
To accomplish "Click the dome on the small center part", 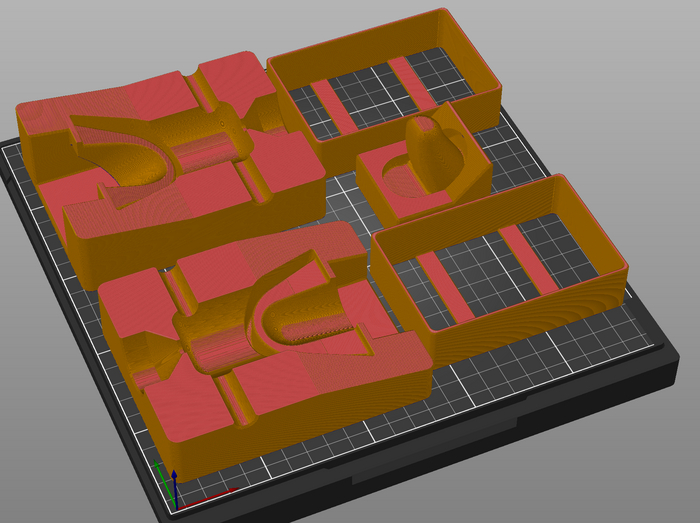I will (x=432, y=145).
